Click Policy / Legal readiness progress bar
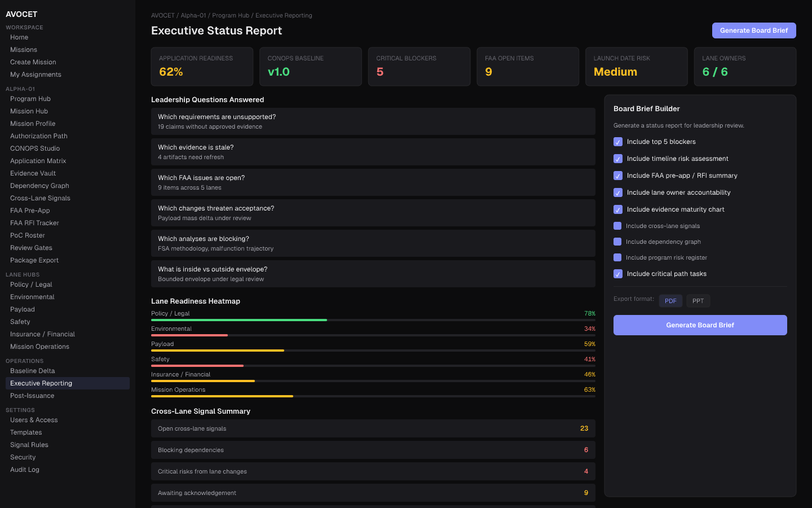The height and width of the screenshot is (508, 812). point(373,320)
